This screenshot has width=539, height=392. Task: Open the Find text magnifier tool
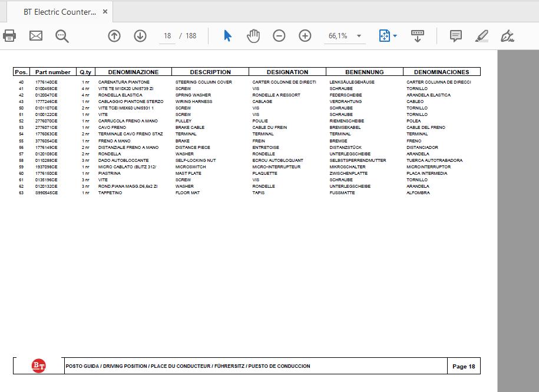pyautogui.click(x=62, y=36)
